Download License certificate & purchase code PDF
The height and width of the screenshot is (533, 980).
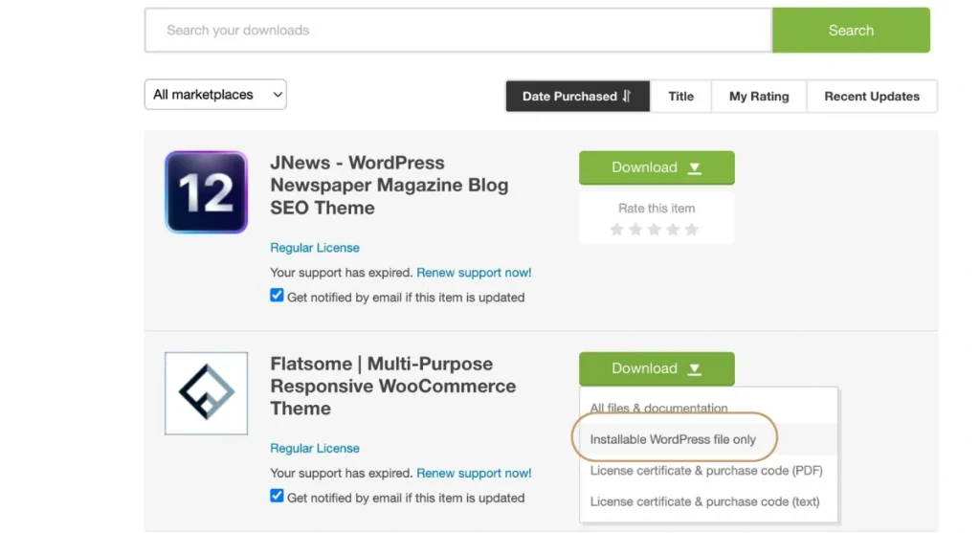pos(708,471)
